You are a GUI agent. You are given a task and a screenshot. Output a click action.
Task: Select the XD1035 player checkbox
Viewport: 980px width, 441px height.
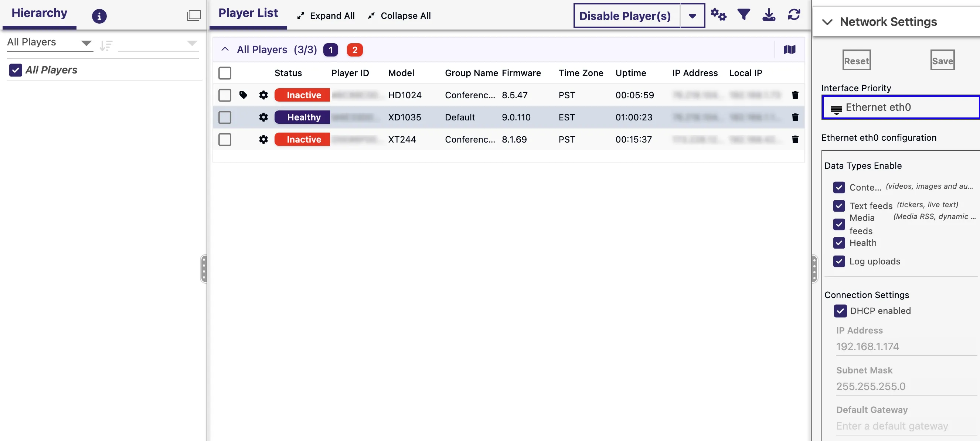pyautogui.click(x=225, y=117)
